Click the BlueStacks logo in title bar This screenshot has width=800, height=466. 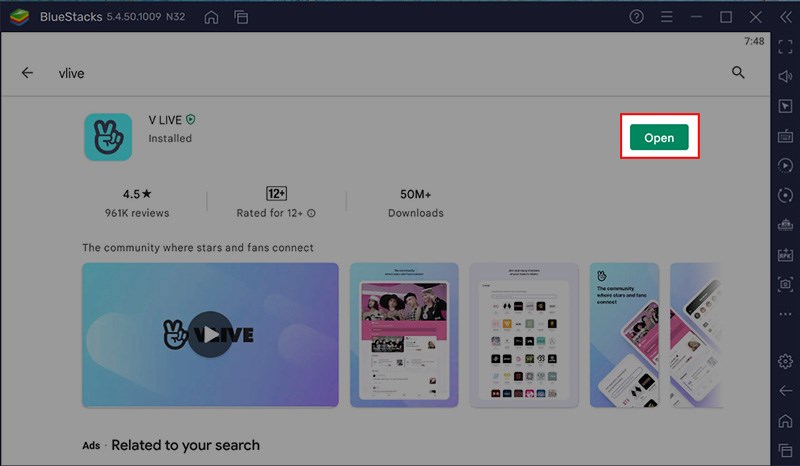click(x=19, y=17)
